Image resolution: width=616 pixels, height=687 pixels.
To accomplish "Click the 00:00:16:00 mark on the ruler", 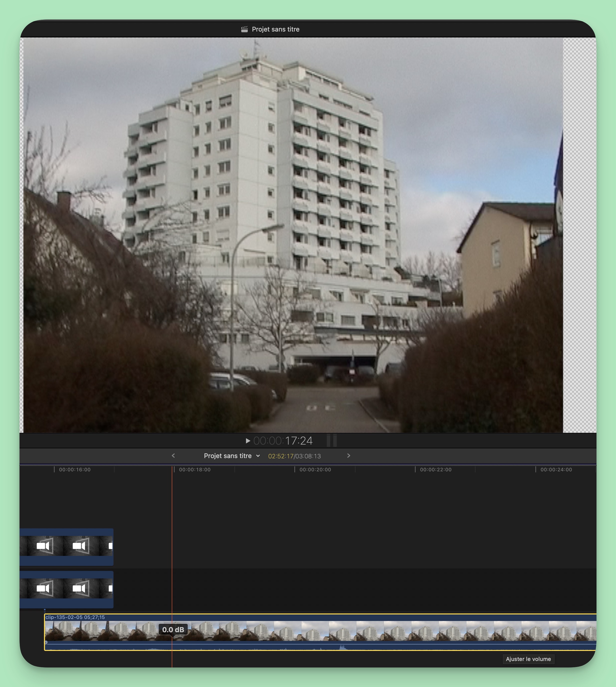I will [75, 470].
